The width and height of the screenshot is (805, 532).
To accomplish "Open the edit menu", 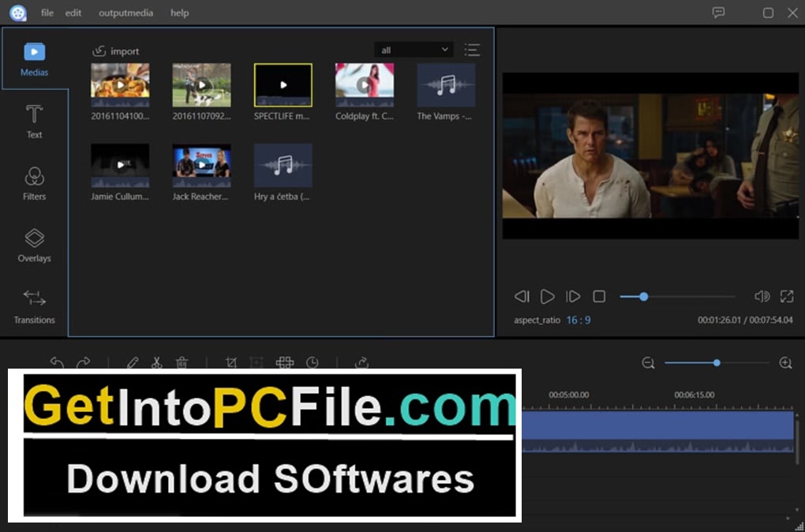I will click(73, 13).
